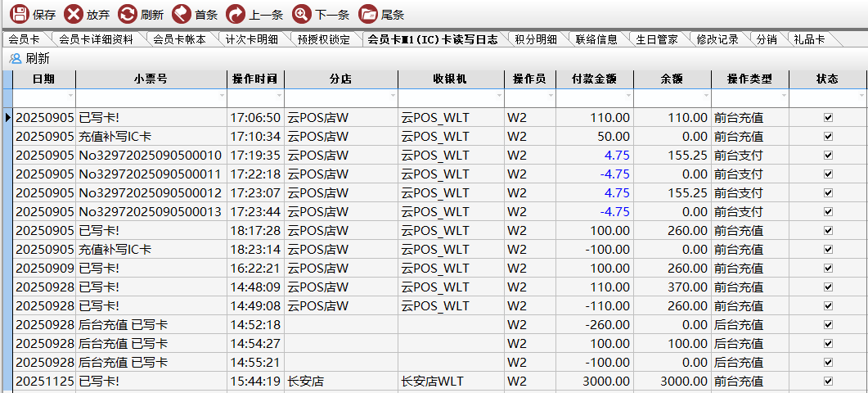Open the 付款金额 column filter dropdown

(628, 96)
